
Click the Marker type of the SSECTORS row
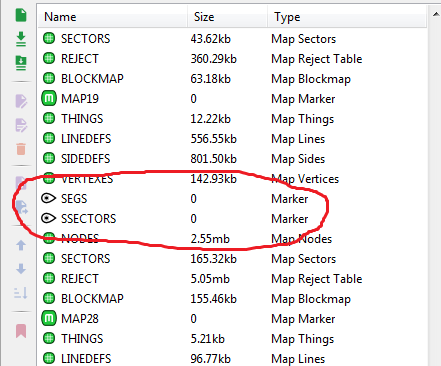pyautogui.click(x=290, y=219)
